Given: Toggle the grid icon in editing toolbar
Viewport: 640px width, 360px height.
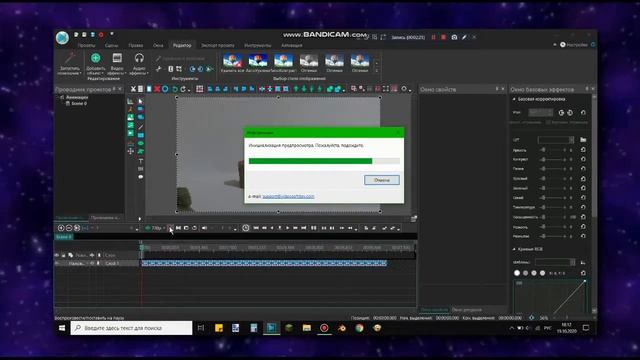Looking at the screenshot, I should [200, 89].
